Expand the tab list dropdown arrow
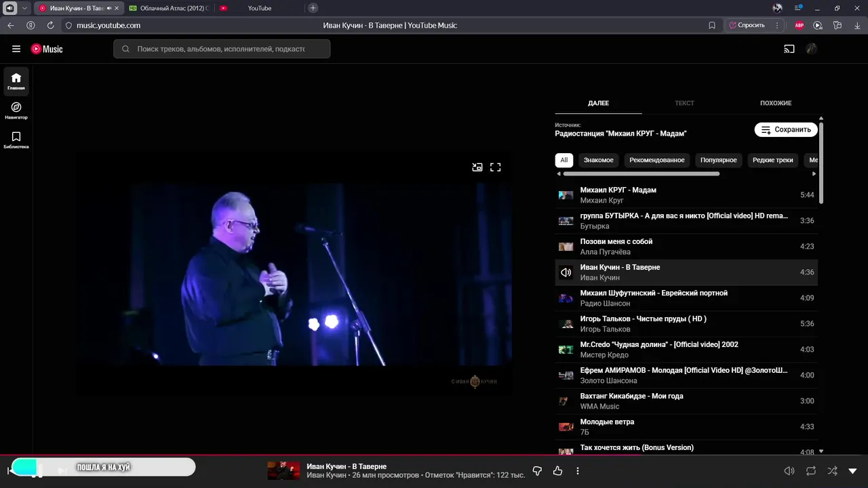This screenshot has height=488, width=868. pyautogui.click(x=25, y=8)
